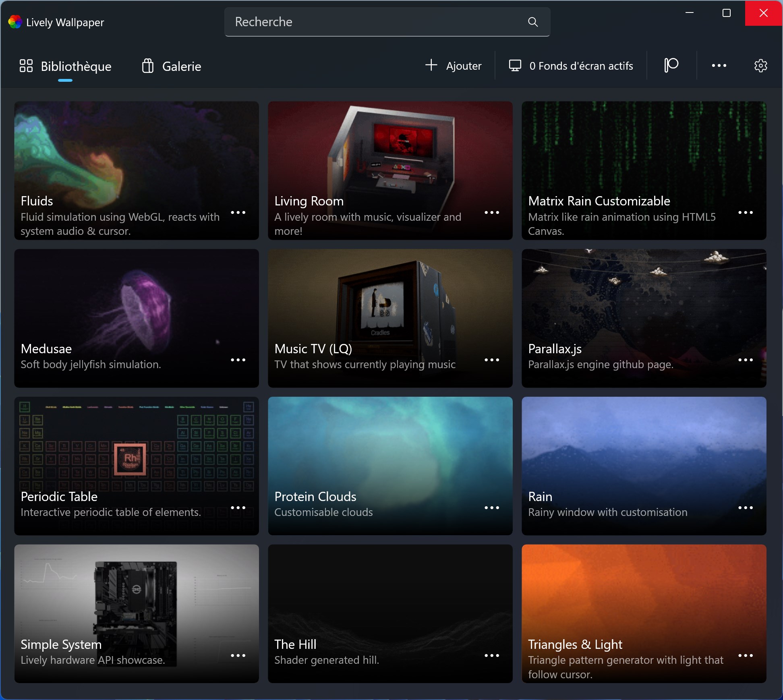This screenshot has height=700, width=783.
Task: Open more options for Triangles & Light
Action: (746, 655)
